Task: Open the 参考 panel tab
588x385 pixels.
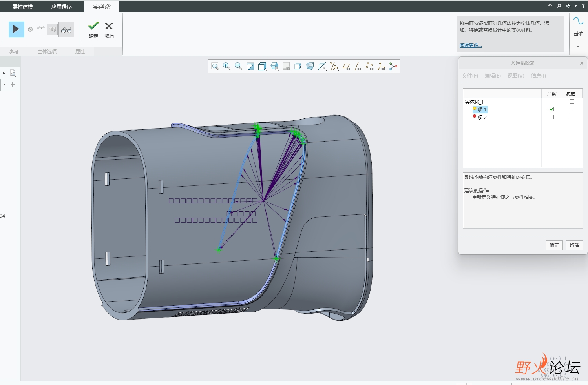Action: [14, 51]
